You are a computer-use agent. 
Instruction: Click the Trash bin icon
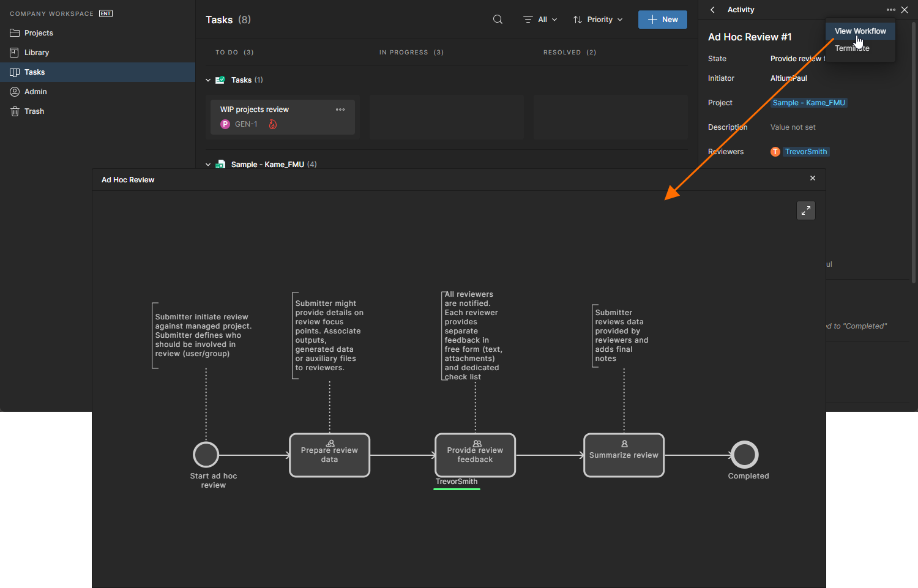[15, 111]
